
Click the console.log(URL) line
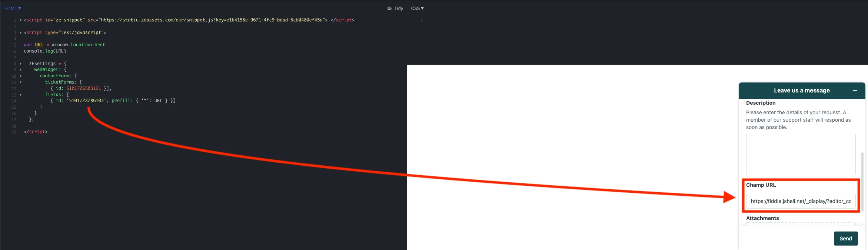click(45, 51)
